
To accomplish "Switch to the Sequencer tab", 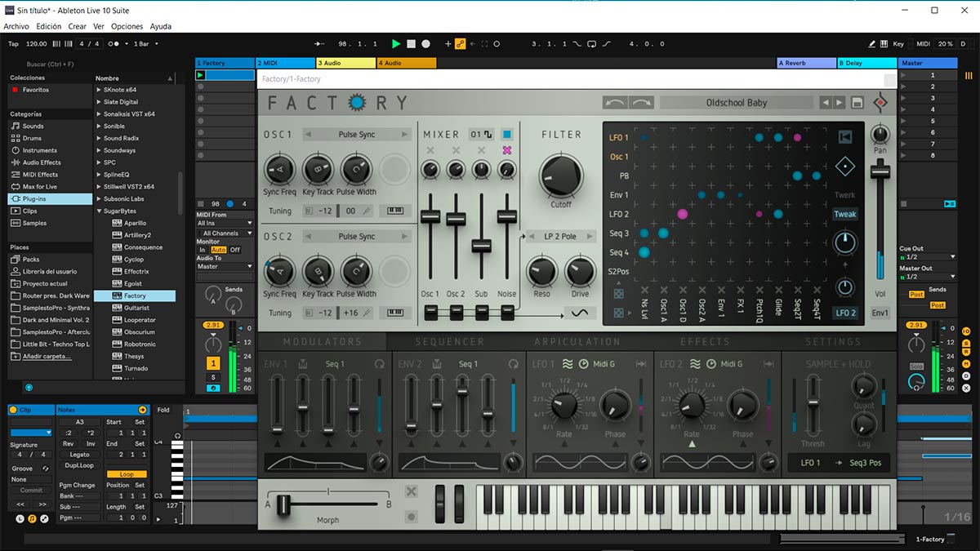I will [x=450, y=341].
